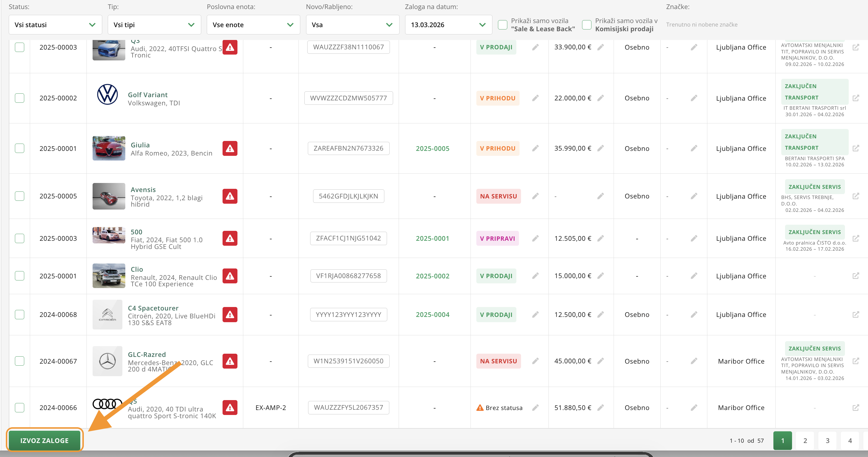Click edit pencil after Osebno in GLC-Razred row

coord(694,361)
